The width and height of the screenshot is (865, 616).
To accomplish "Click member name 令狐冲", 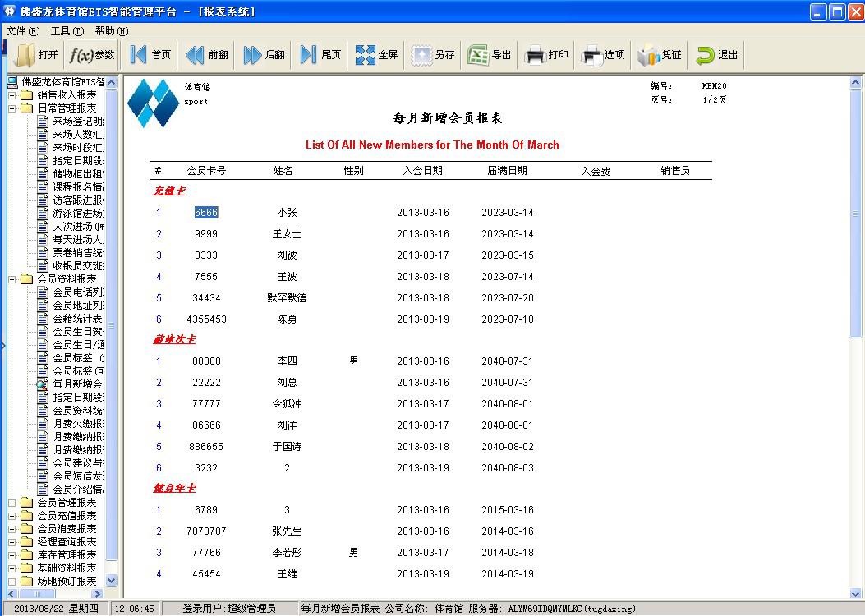I will 287,403.
